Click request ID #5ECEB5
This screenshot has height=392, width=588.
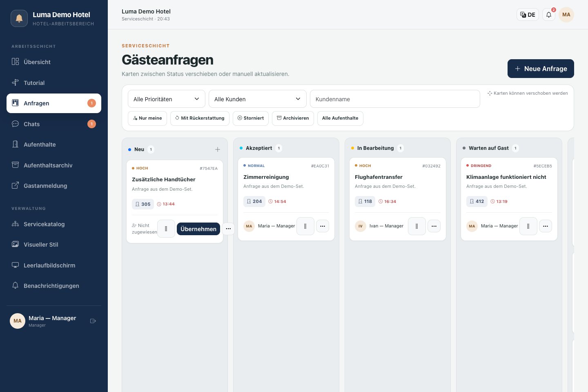[543, 166]
